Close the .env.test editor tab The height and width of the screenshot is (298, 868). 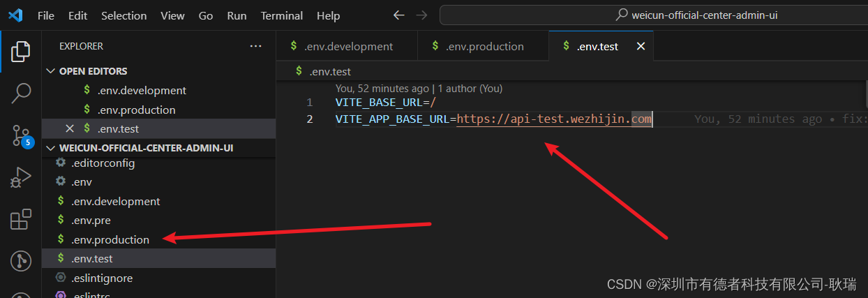click(x=641, y=47)
